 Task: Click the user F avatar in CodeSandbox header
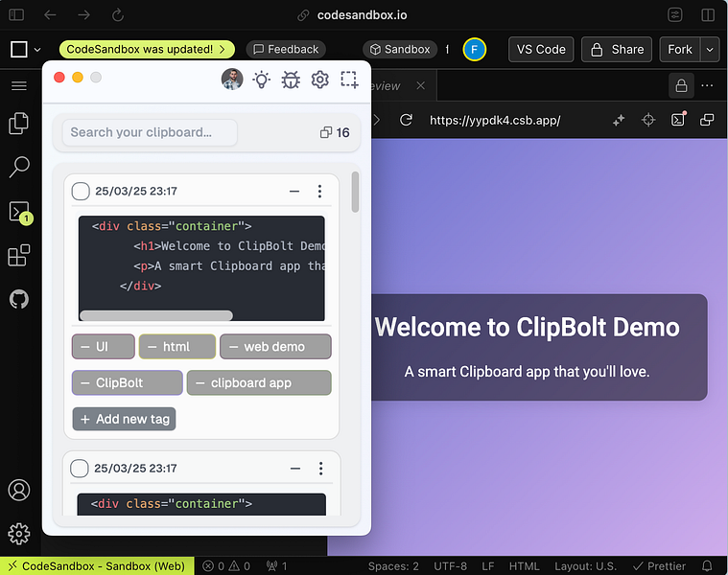474,49
